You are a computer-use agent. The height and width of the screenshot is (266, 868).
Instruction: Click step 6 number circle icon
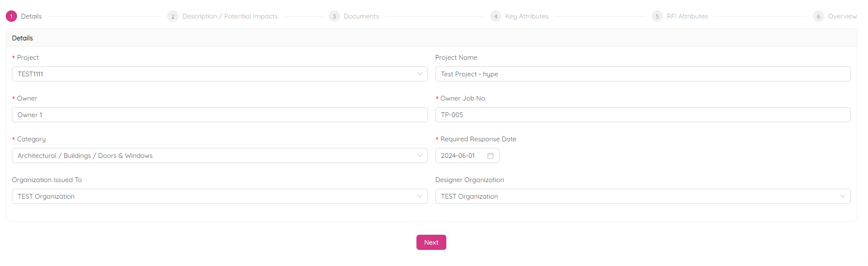tap(819, 16)
